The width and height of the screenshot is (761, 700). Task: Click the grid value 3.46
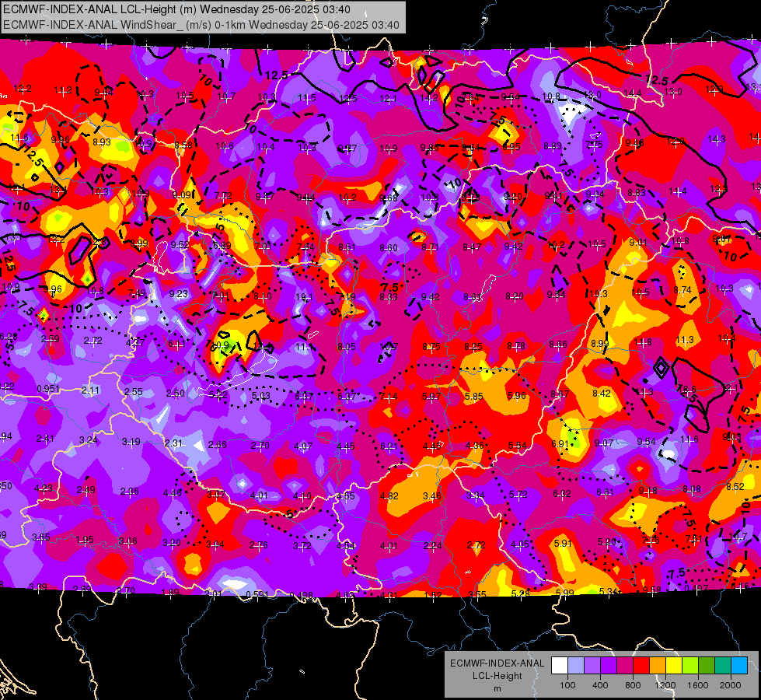(432, 495)
